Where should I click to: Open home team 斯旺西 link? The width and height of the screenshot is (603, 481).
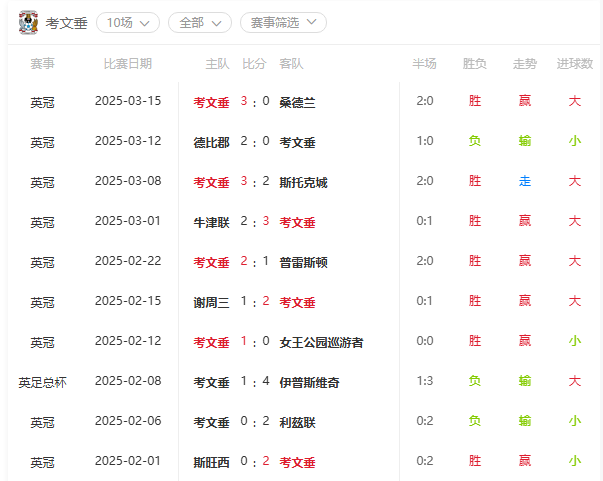click(212, 463)
